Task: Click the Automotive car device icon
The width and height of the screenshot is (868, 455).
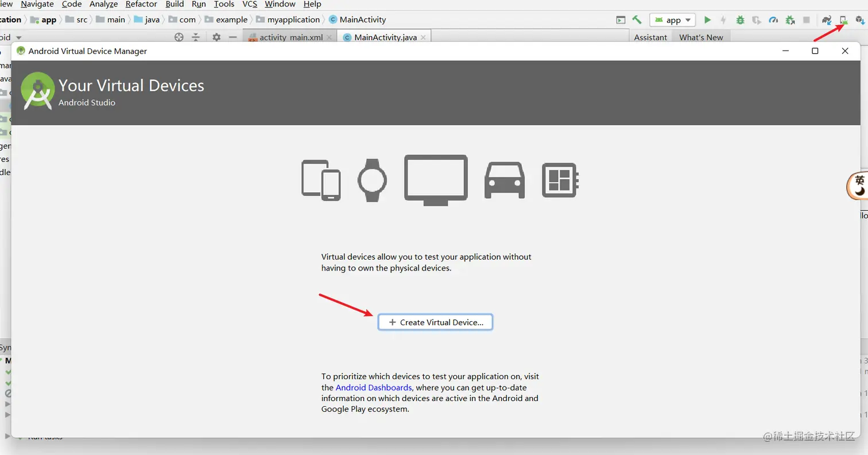Action: coord(505,180)
